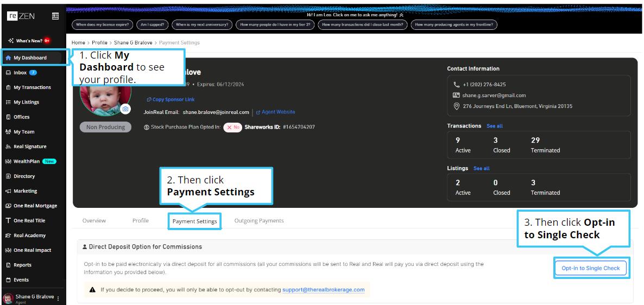Screen dimensions: 644x305
Task: Click the 'Am I capped?' chip
Action: pyautogui.click(x=153, y=24)
